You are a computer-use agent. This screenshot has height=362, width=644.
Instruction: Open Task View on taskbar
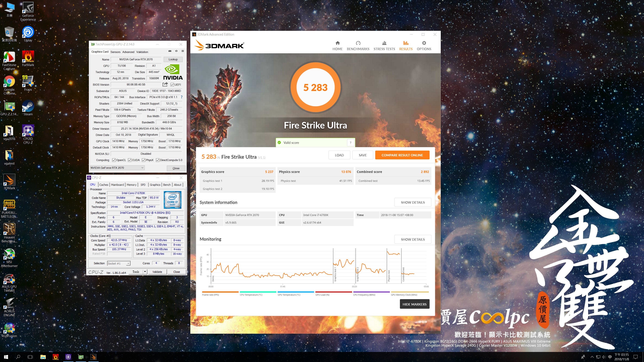[30, 357]
